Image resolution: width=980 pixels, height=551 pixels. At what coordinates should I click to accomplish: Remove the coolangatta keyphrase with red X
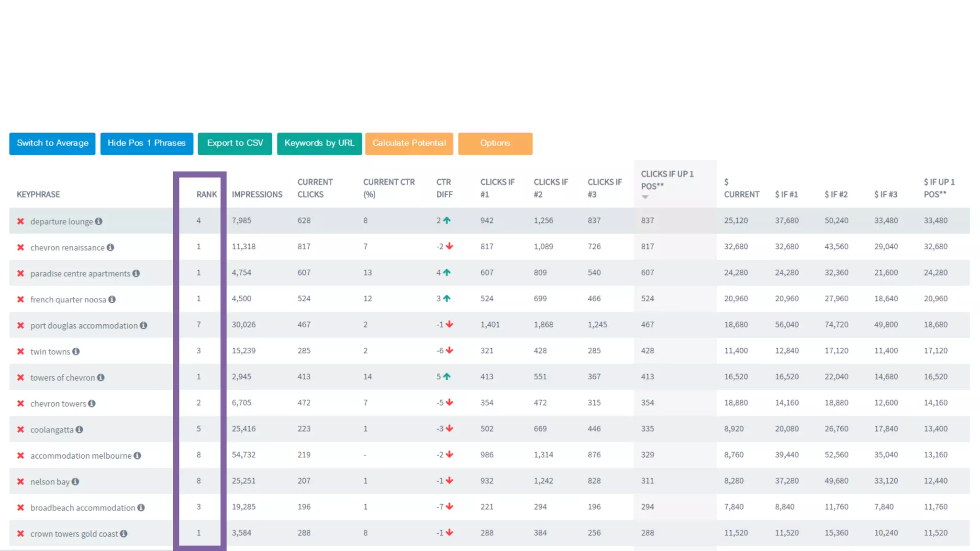pyautogui.click(x=21, y=430)
